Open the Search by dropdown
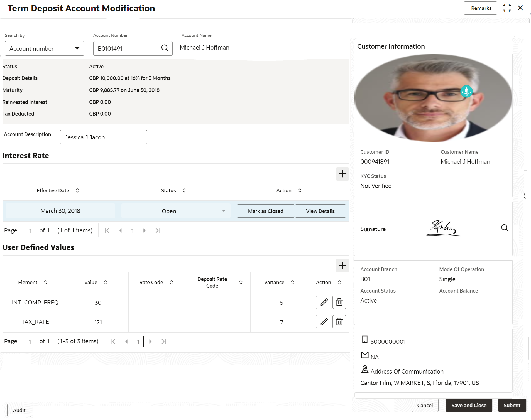This screenshot has height=420, width=531. click(45, 48)
